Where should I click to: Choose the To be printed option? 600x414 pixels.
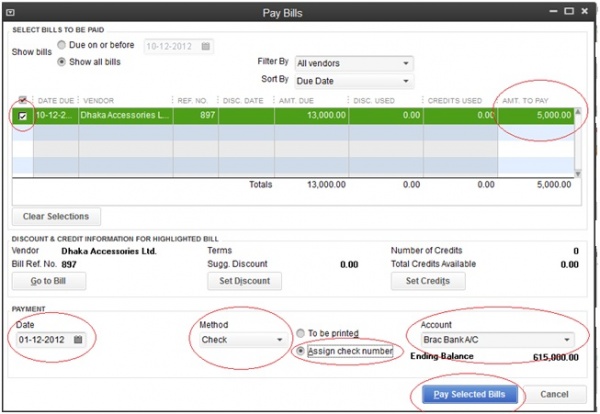coord(300,333)
